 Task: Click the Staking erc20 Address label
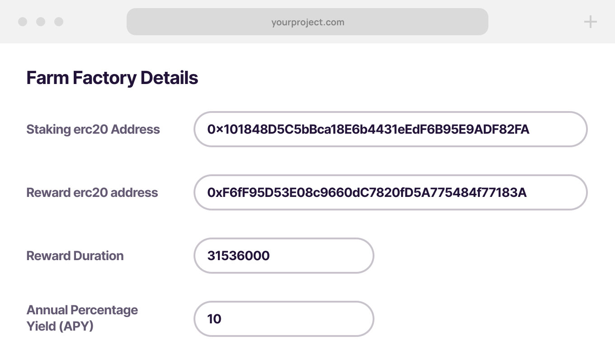pyautogui.click(x=93, y=130)
